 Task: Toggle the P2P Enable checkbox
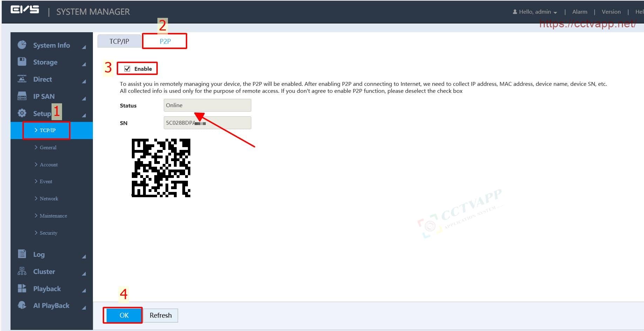pos(127,69)
